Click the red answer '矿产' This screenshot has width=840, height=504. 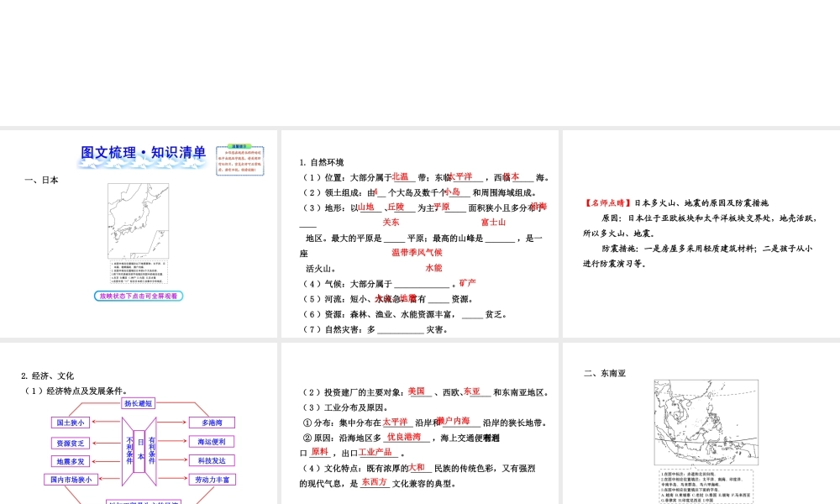pyautogui.click(x=467, y=282)
